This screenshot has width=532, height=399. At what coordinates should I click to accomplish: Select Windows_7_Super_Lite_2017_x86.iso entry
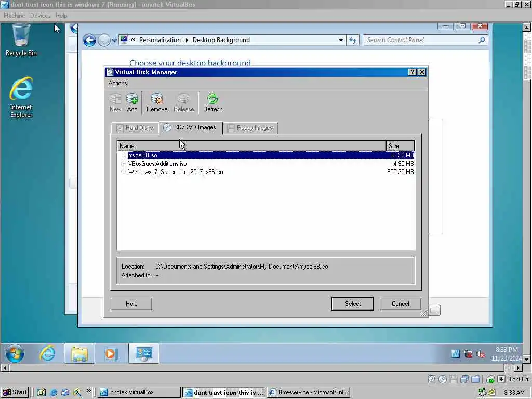click(266, 172)
